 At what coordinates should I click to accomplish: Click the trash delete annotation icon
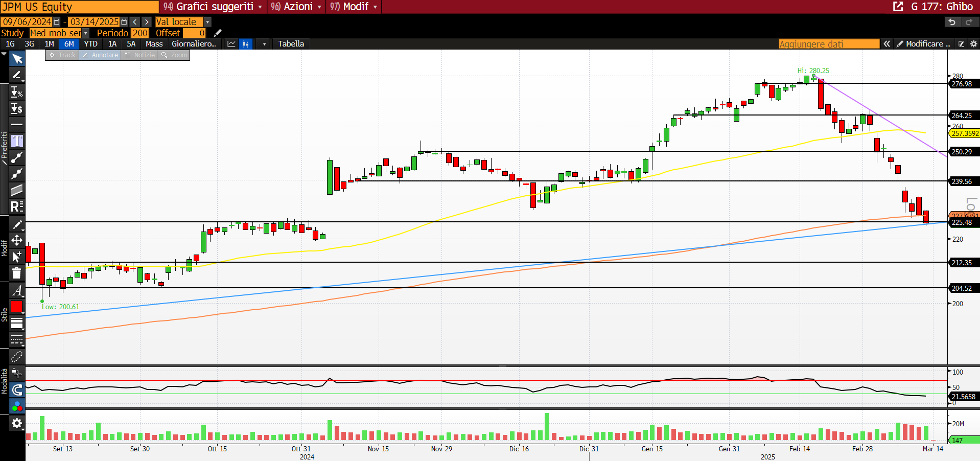click(17, 273)
